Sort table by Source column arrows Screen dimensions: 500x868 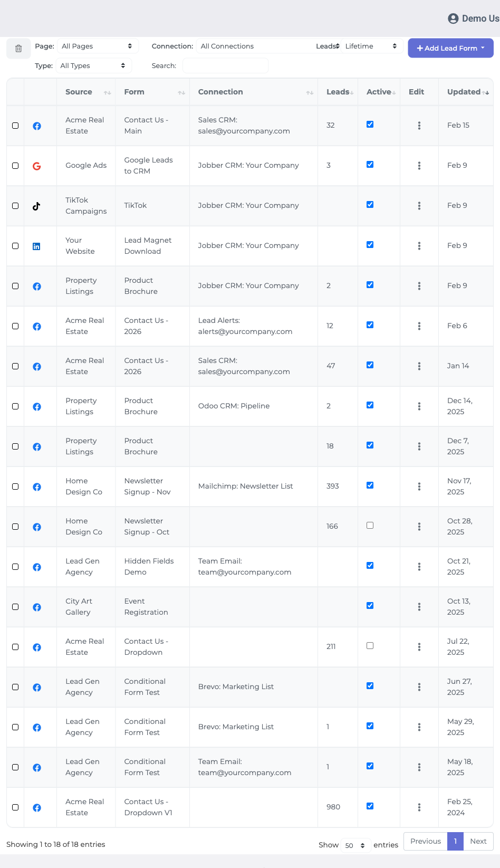[108, 93]
